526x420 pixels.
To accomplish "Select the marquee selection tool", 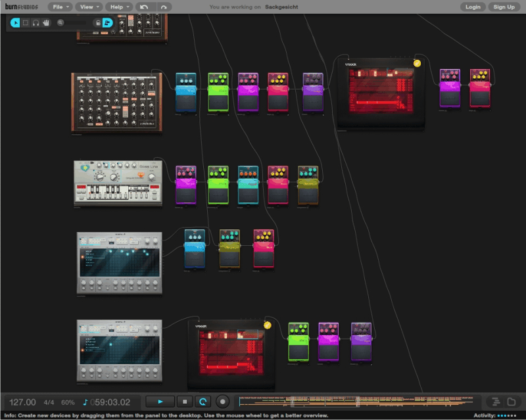I will pos(26,23).
